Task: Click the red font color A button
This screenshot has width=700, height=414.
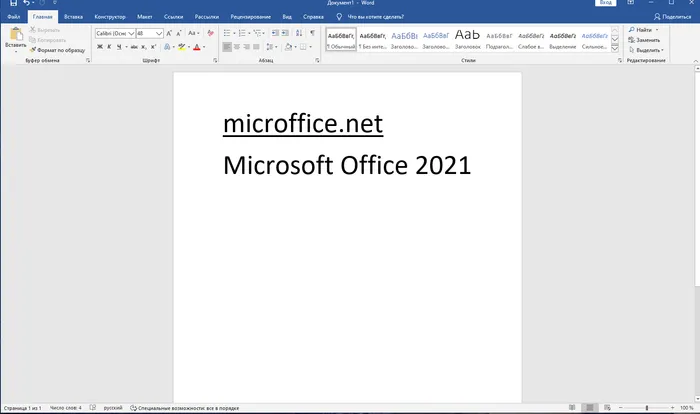Action: pyautogui.click(x=196, y=47)
